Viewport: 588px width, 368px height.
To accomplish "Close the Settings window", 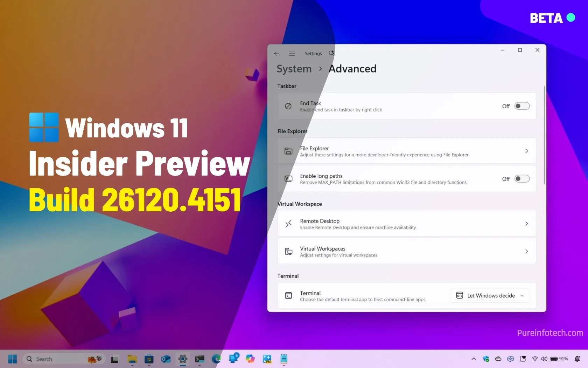I will coord(537,50).
